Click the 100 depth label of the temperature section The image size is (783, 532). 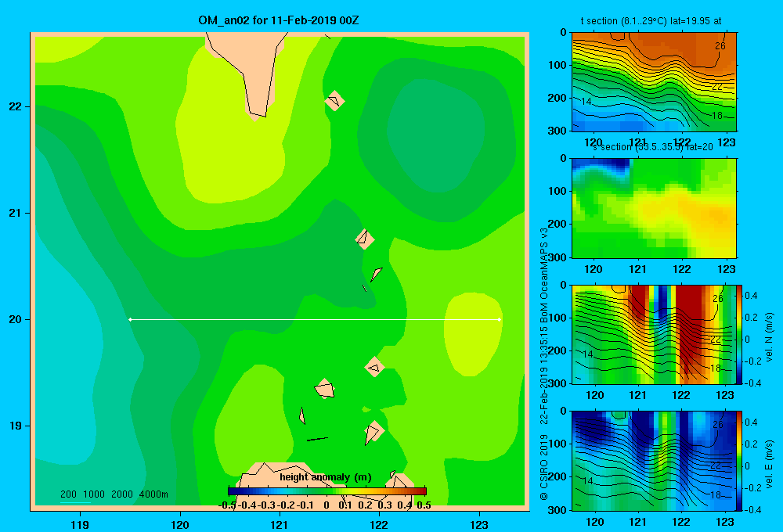[557, 65]
